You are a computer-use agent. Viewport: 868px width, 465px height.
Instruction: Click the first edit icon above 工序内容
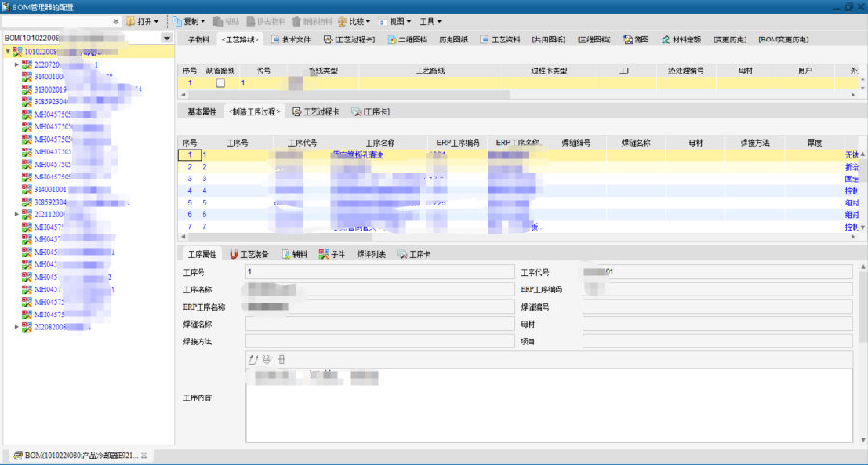253,359
